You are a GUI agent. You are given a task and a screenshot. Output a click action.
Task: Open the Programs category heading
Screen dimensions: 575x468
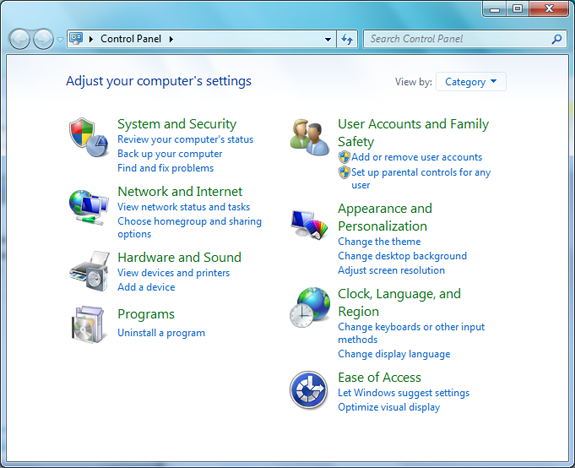point(146,314)
